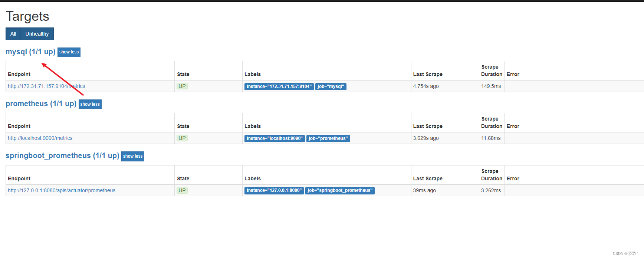This screenshot has height=259, width=644.
Task: Select the Unhealthy filter button
Action: pos(37,34)
